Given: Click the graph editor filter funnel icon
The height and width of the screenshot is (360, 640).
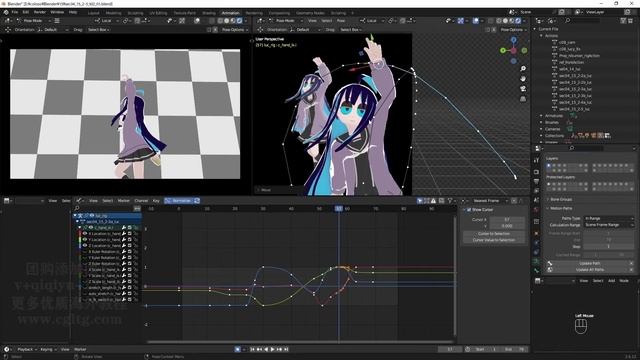Looking at the screenshot, I should (x=450, y=201).
